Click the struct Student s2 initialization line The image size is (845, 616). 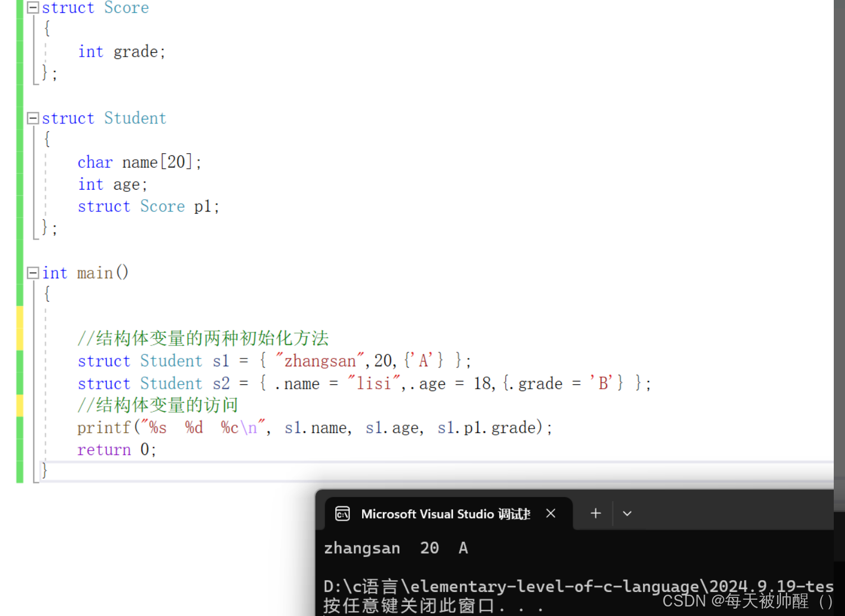point(365,383)
